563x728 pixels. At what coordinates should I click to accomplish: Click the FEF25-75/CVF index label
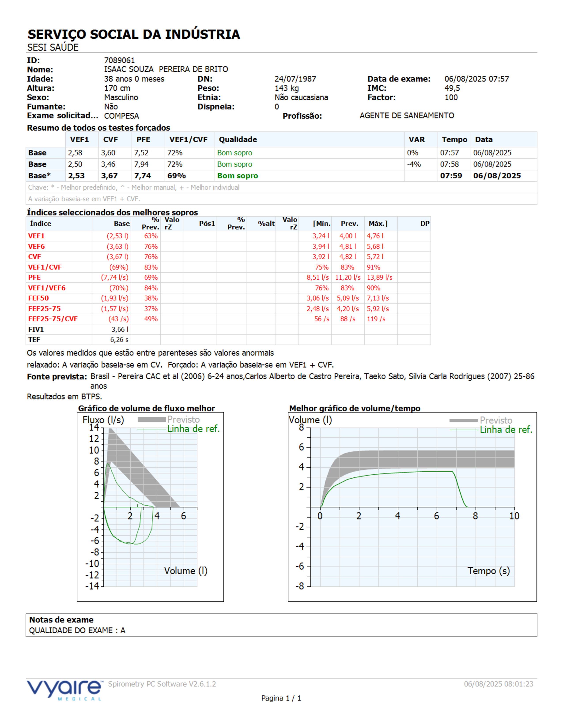(x=53, y=319)
